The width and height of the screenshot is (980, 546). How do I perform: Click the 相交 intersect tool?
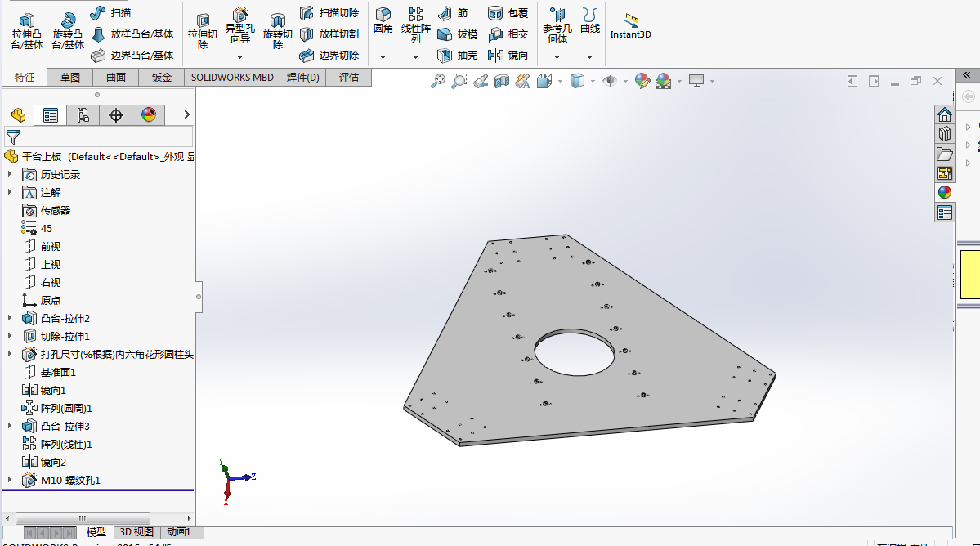[x=508, y=34]
